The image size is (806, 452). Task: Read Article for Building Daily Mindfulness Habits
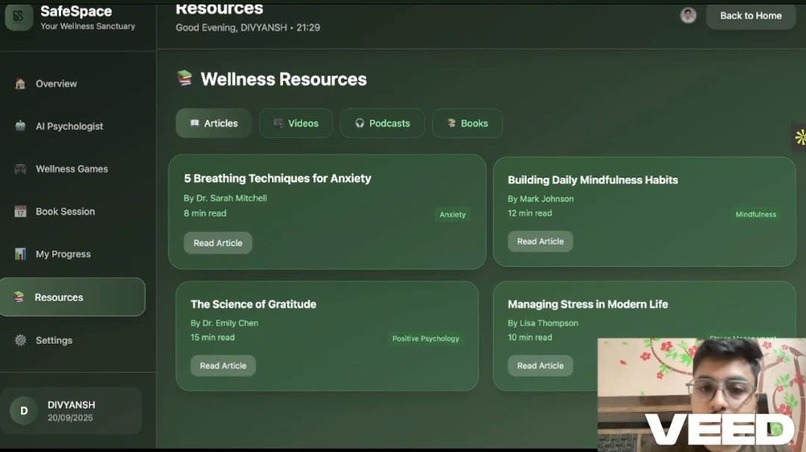540,241
